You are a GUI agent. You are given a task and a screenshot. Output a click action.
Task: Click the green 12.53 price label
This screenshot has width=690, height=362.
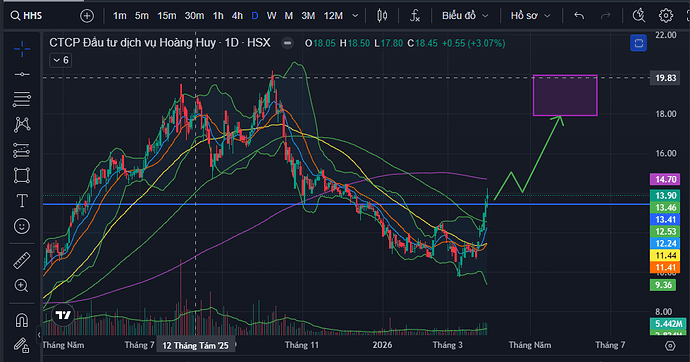pyautogui.click(x=665, y=231)
